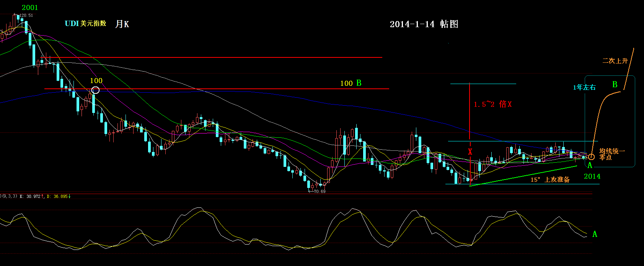
Task: Click the D: 36.895 indicator value
Action: pos(59,196)
